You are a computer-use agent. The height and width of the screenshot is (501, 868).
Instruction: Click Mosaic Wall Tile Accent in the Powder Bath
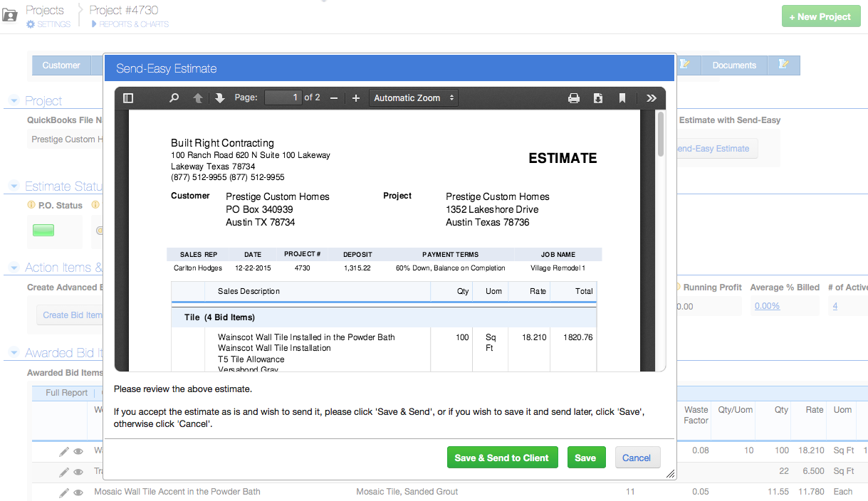click(177, 491)
